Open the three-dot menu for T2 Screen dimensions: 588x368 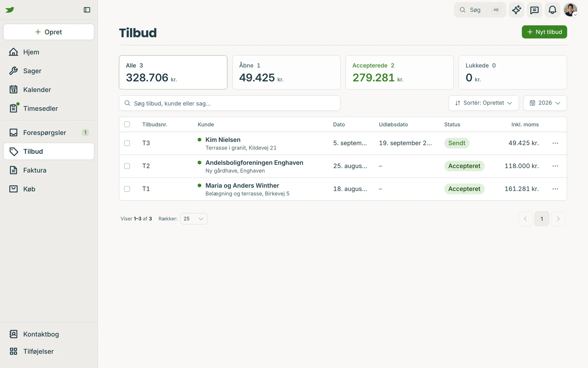point(555,166)
